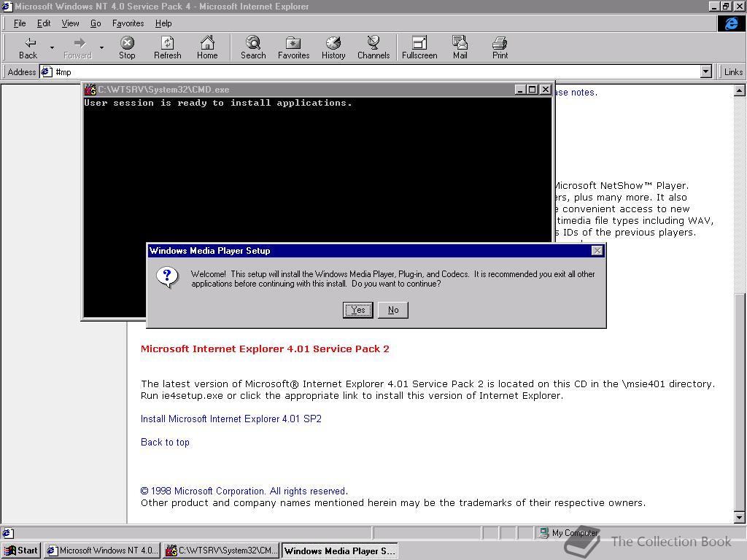Click the question mark icon in Setup dialog
The height and width of the screenshot is (560, 747).
167,278
